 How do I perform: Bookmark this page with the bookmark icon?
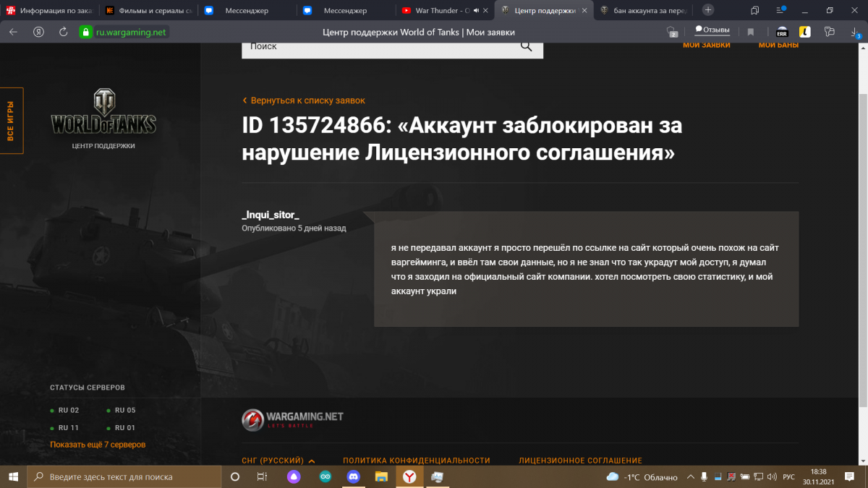tap(751, 32)
